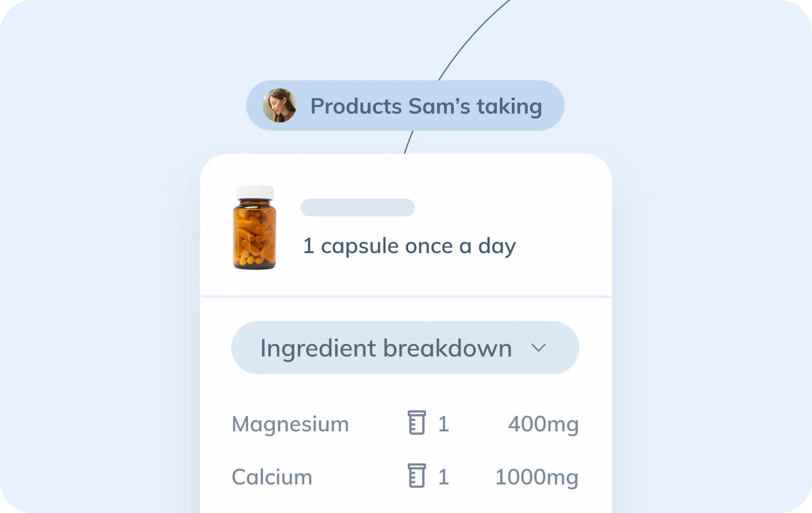The height and width of the screenshot is (513, 812).
Task: Click the capsule container icon beside Magnesium
Action: pyautogui.click(x=417, y=423)
